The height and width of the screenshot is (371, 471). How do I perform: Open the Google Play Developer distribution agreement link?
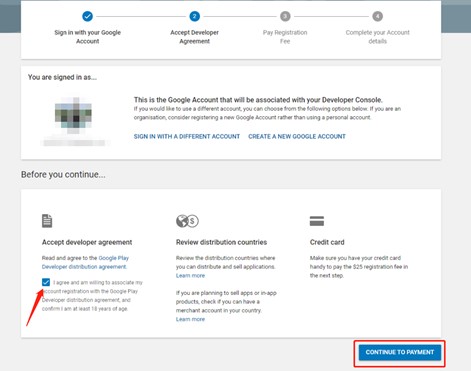pos(85,262)
